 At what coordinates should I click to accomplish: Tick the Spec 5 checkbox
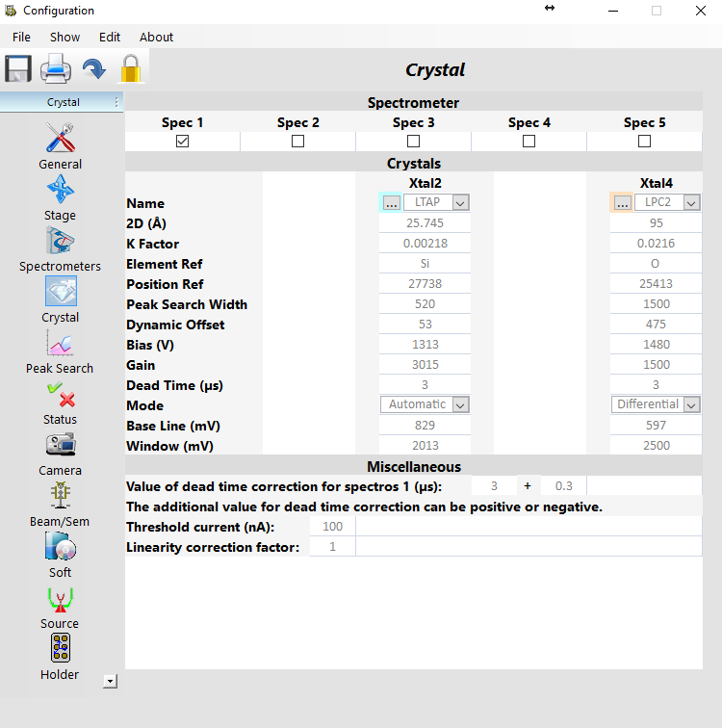click(645, 142)
